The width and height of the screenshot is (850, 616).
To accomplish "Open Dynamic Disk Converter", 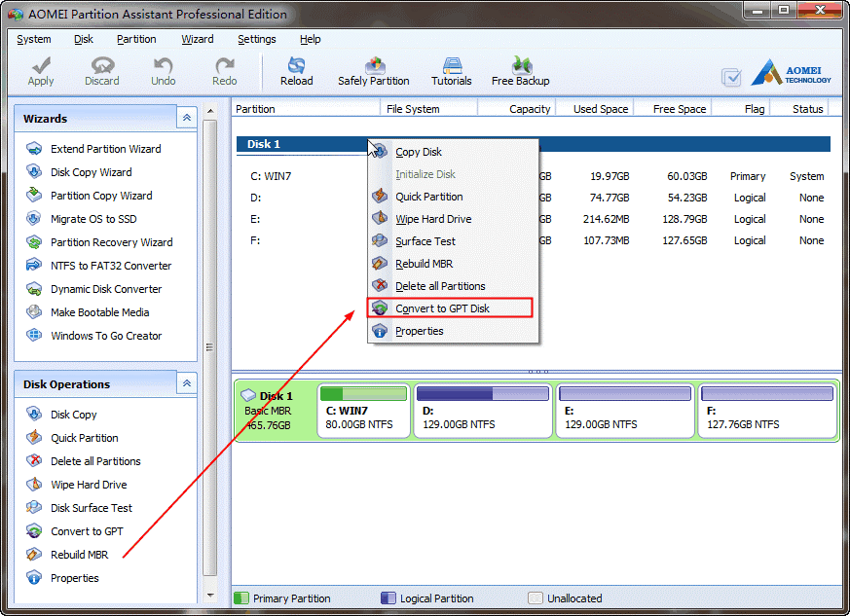I will [93, 289].
